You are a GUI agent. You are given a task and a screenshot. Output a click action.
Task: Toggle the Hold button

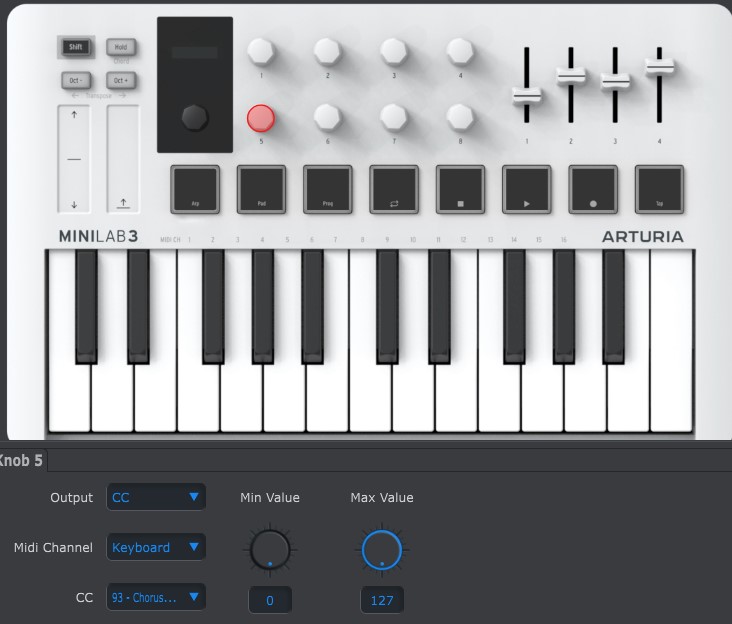(x=121, y=47)
